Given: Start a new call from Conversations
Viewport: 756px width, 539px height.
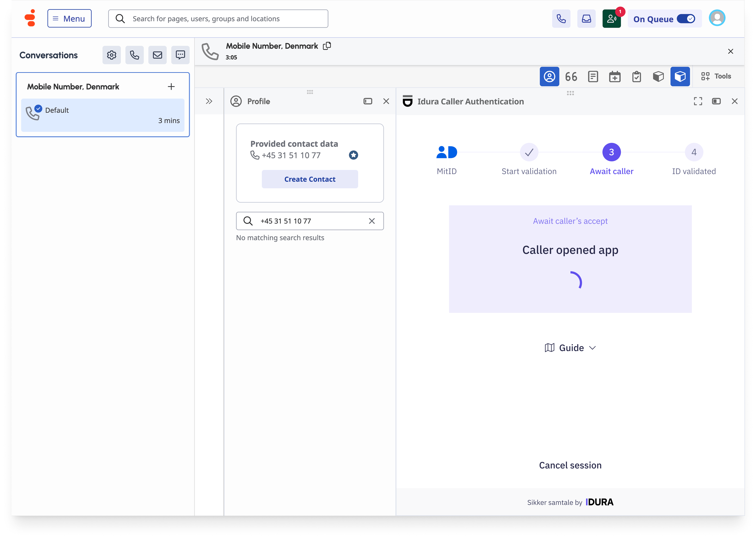Looking at the screenshot, I should [134, 55].
